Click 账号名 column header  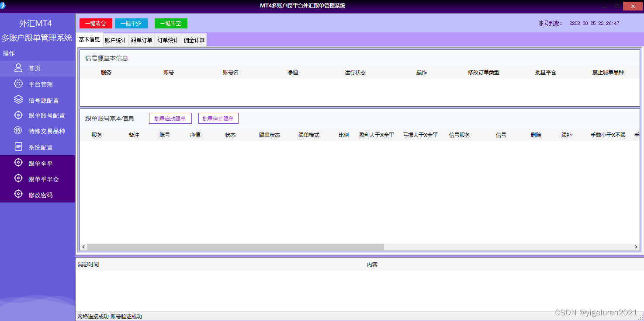(231, 73)
